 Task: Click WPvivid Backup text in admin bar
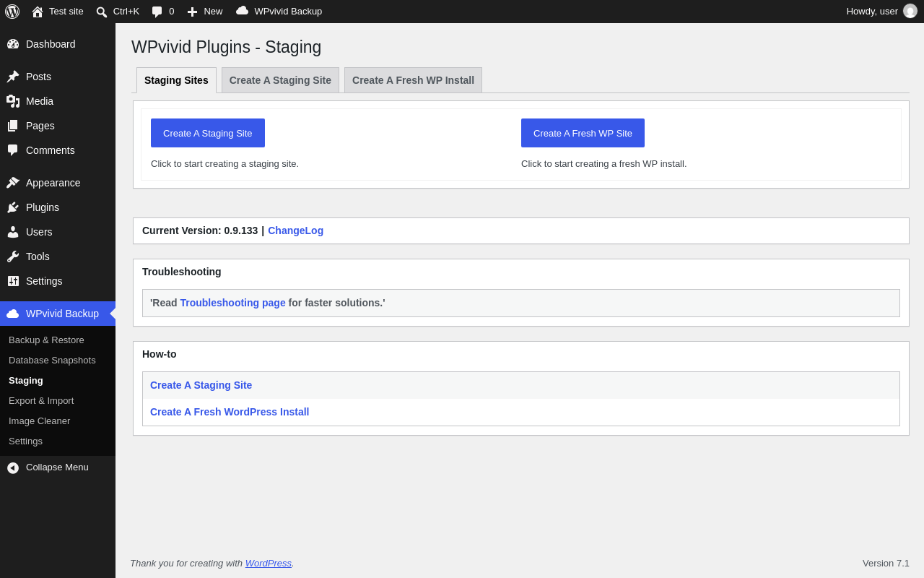click(288, 12)
